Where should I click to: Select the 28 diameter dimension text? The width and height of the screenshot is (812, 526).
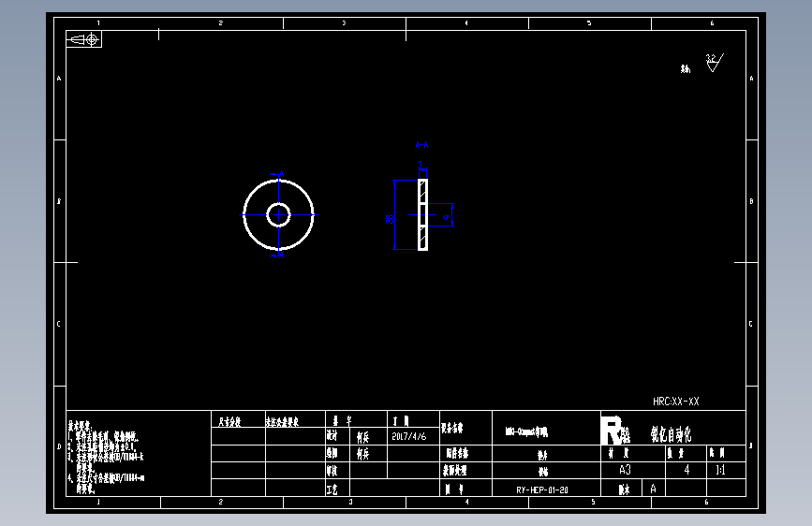point(390,219)
